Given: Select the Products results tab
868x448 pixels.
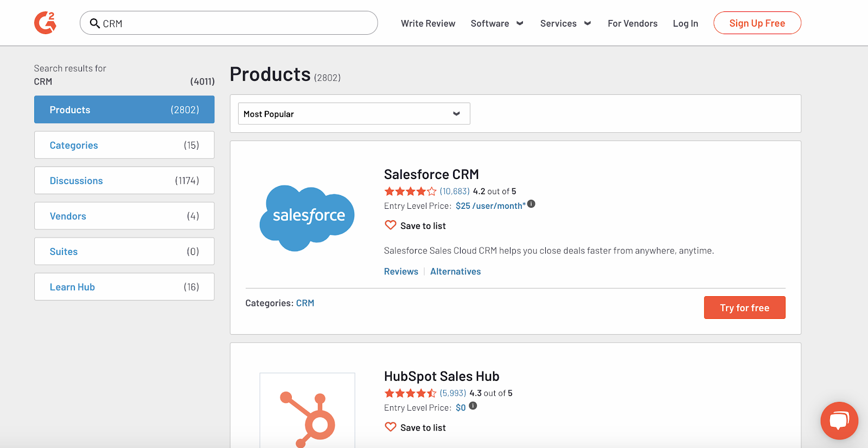Looking at the screenshot, I should [x=124, y=110].
